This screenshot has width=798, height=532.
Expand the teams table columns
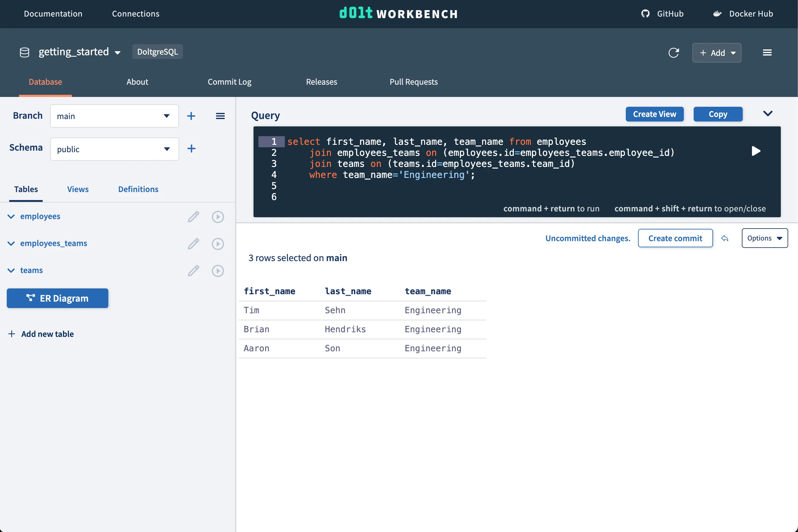click(x=11, y=270)
